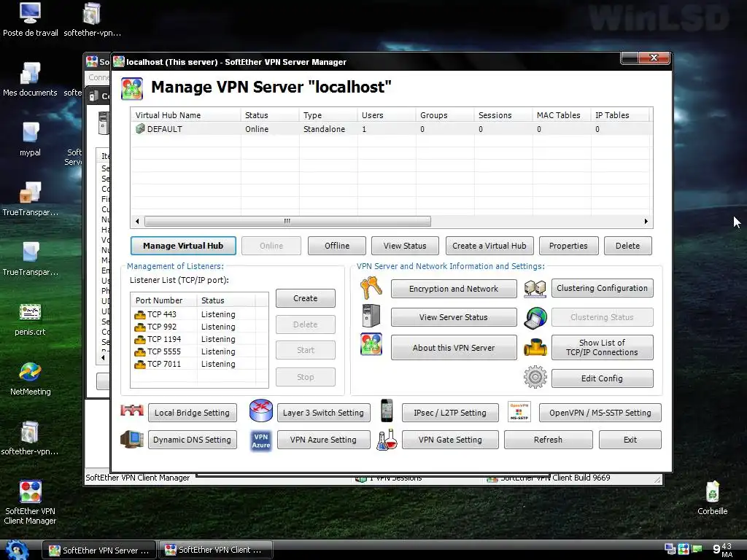The image size is (747, 560).
Task: Open hub Properties
Action: [x=568, y=246]
